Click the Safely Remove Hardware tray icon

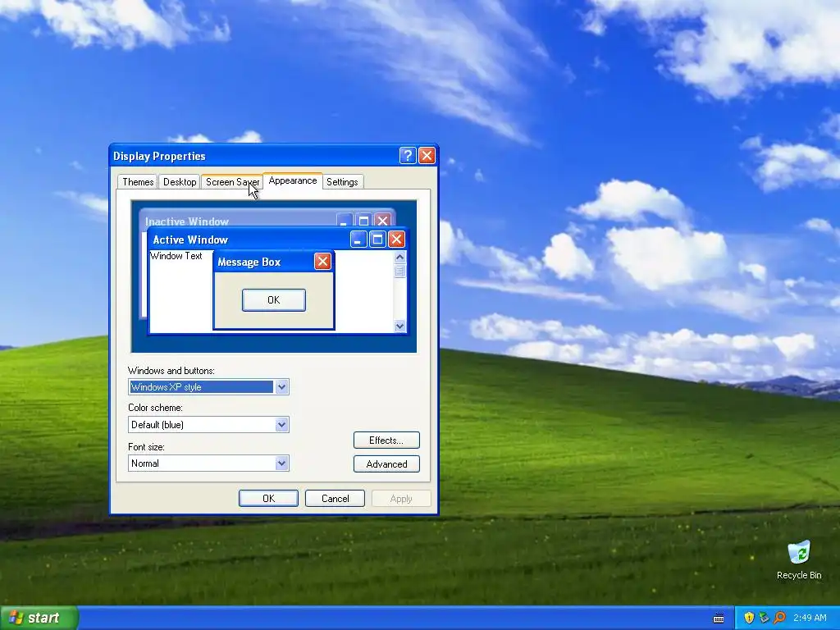pos(764,618)
